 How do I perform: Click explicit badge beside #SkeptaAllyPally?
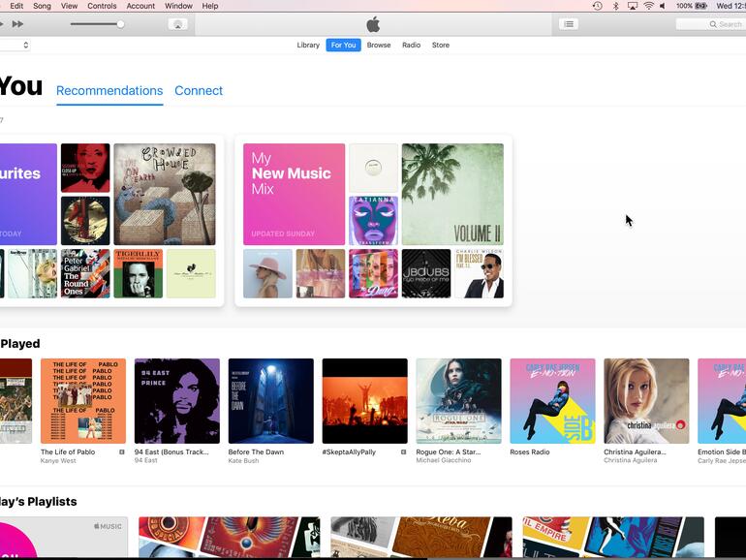(x=403, y=452)
